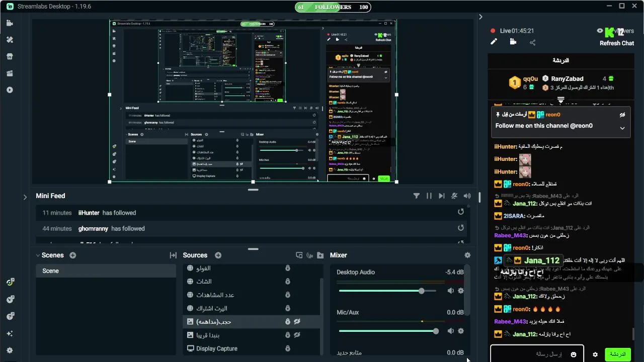The image size is (644, 362).
Task: Toggle lock on الشات source
Action: click(x=288, y=282)
